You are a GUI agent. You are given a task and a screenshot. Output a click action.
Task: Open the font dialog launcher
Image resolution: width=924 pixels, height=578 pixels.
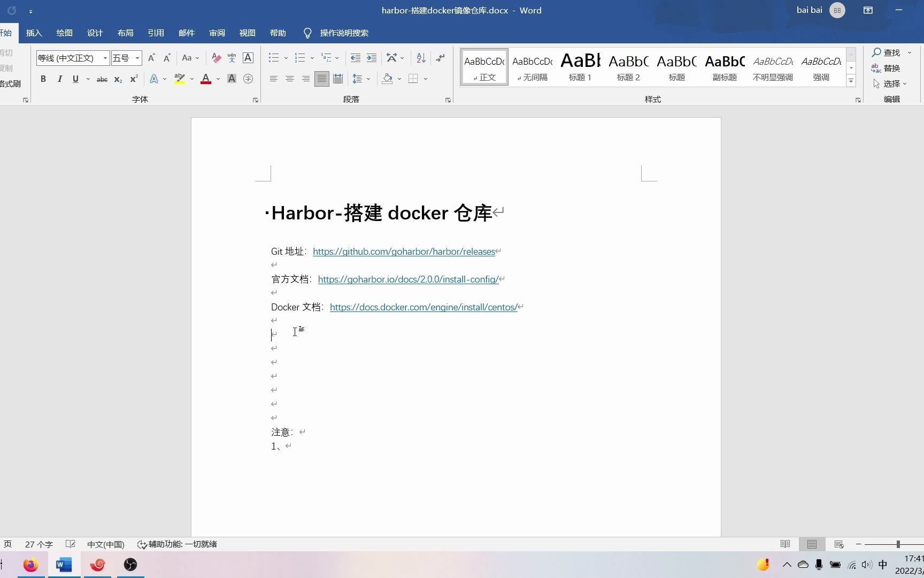click(x=256, y=100)
